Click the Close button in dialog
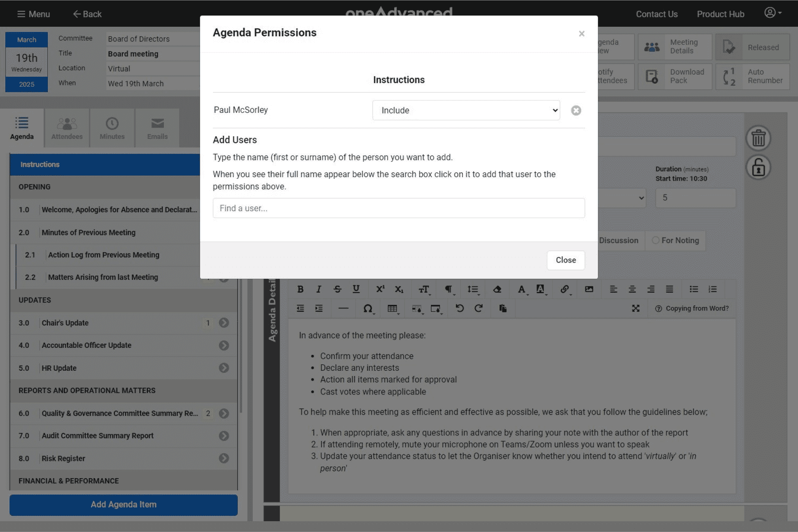Image resolution: width=798 pixels, height=532 pixels. [x=566, y=260]
